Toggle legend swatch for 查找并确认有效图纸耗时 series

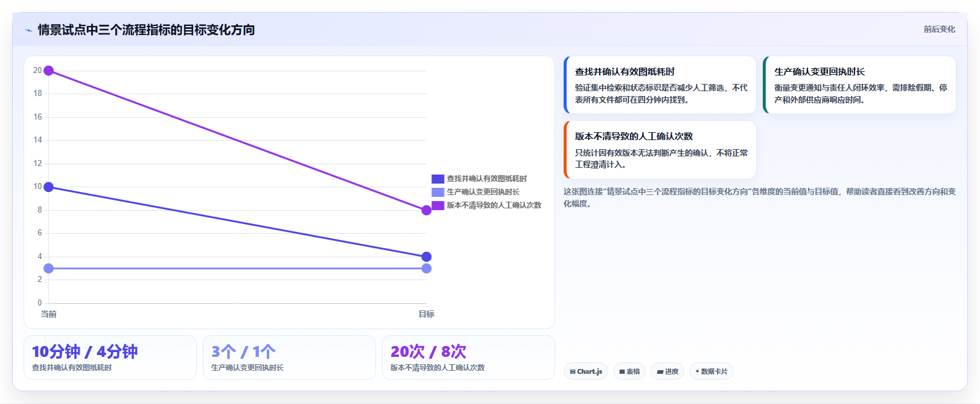coord(438,179)
